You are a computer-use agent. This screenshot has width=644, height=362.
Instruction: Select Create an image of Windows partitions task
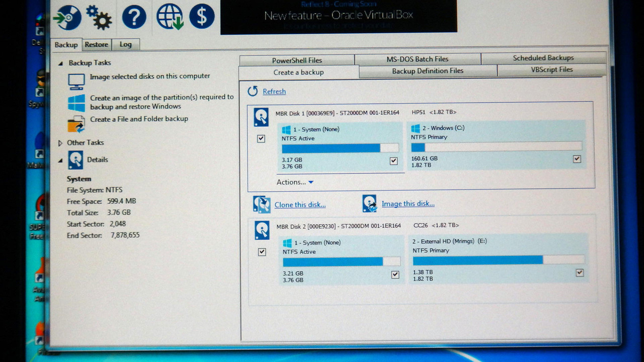point(162,102)
